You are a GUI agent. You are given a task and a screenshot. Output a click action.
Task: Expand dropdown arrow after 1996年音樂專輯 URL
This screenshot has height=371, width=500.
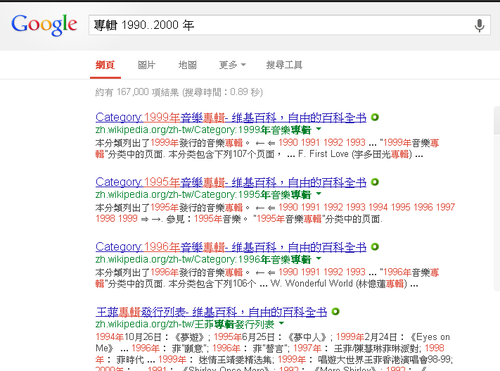click(319, 258)
